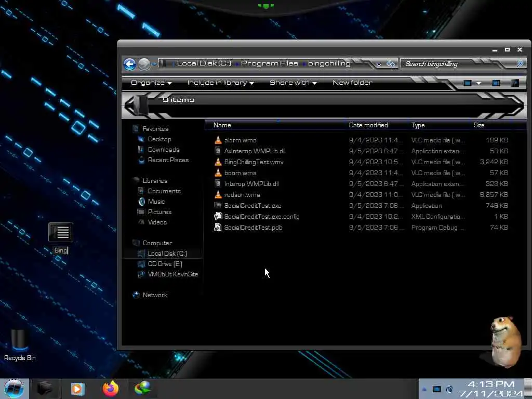
Task: Open the recent pages dropdown beside Forward
Action: pyautogui.click(x=154, y=64)
